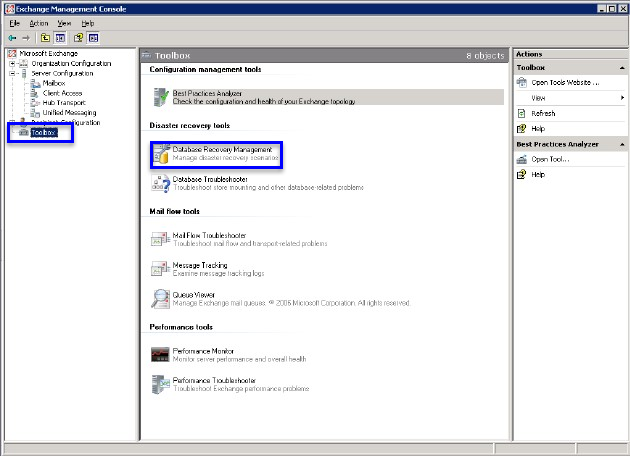Select the Mailbox server node

click(54, 83)
